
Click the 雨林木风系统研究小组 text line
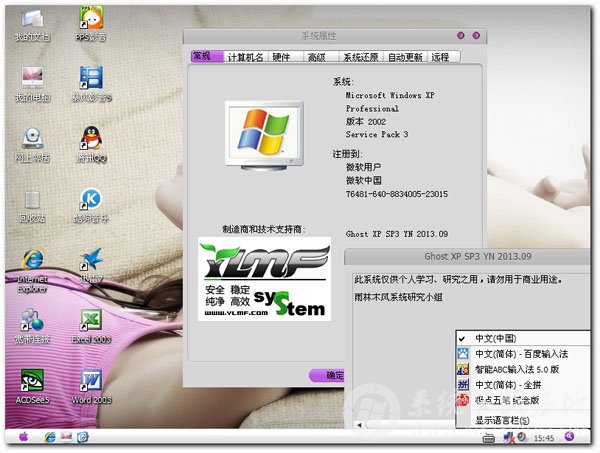[398, 297]
